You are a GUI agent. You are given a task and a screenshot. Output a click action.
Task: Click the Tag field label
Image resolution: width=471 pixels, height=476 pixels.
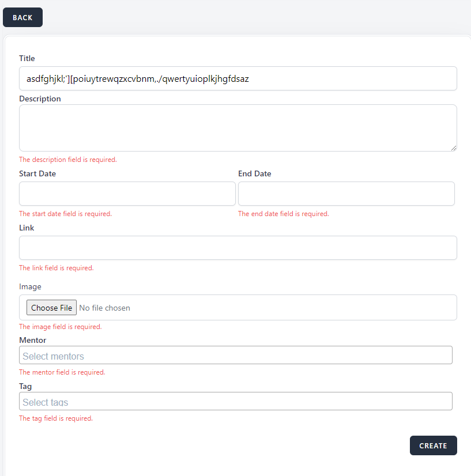click(25, 386)
